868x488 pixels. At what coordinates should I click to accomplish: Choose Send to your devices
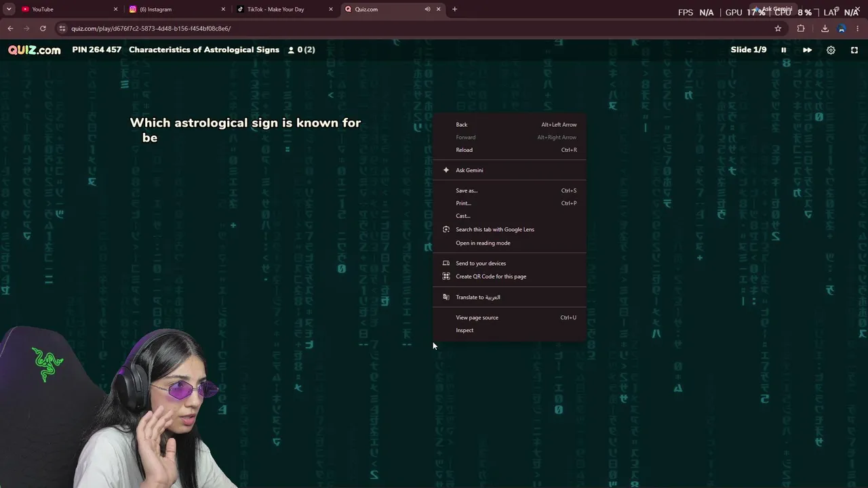click(509, 263)
